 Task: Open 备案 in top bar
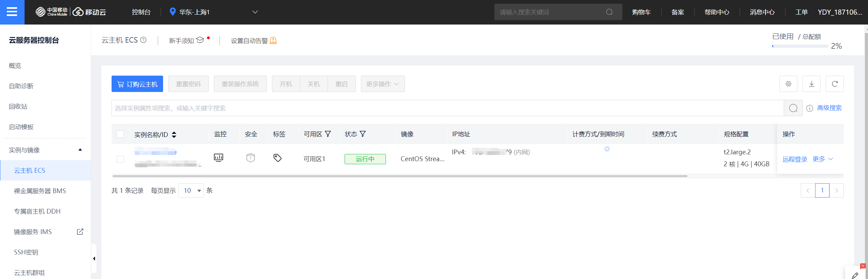coord(678,12)
